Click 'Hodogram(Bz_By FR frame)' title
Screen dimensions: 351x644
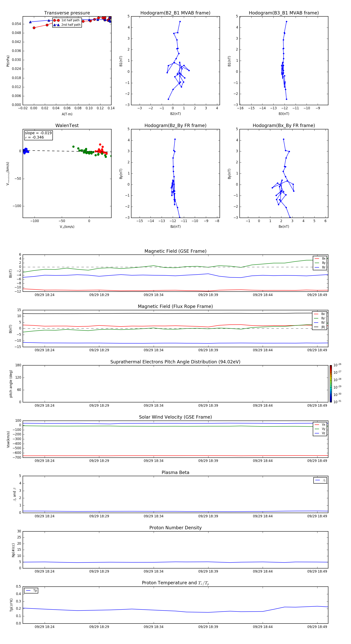pos(175,125)
